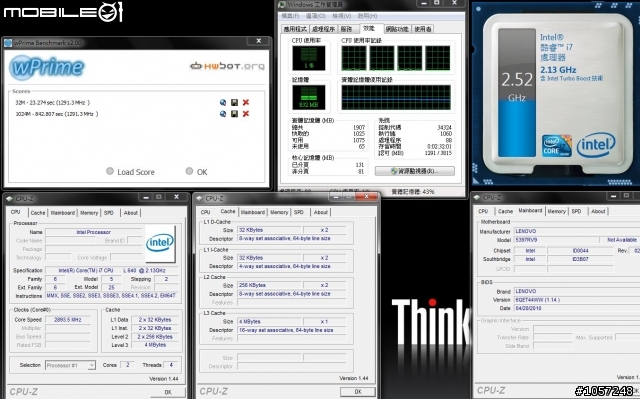
Task: Click the globe submit icon on the 1024M score row
Action: [223, 114]
